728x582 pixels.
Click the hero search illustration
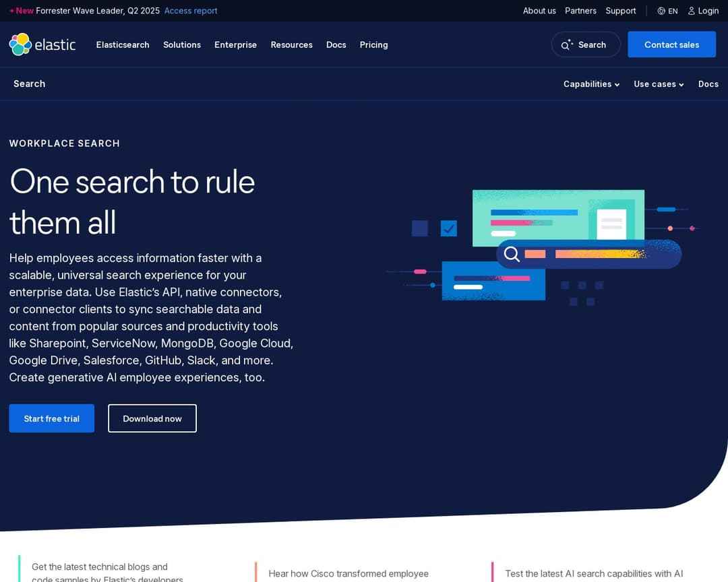[x=542, y=248]
